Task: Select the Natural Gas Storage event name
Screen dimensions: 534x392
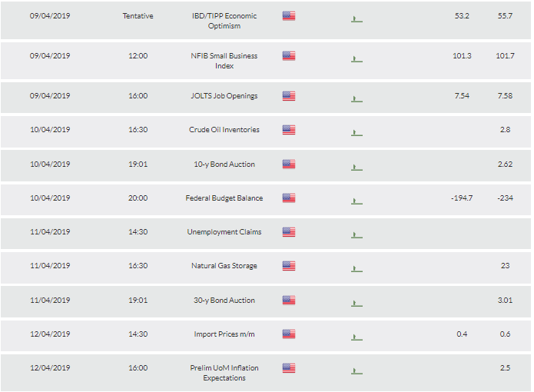Action: [x=224, y=266]
